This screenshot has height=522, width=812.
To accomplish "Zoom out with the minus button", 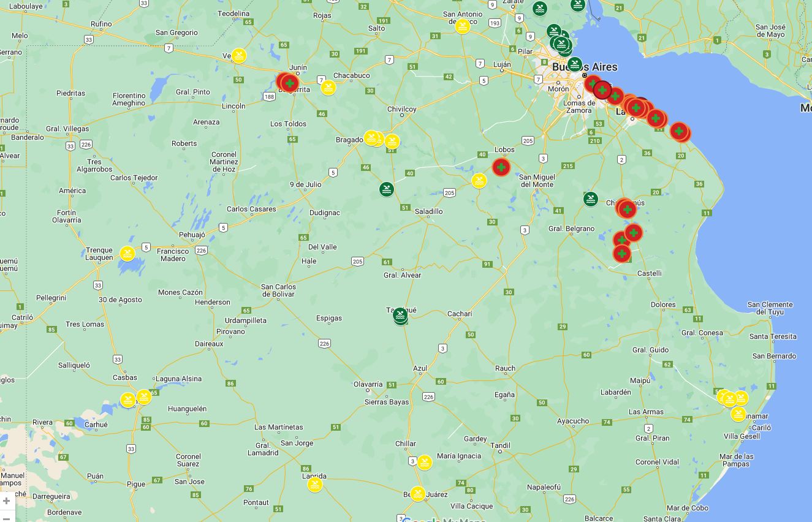I will click(6, 517).
